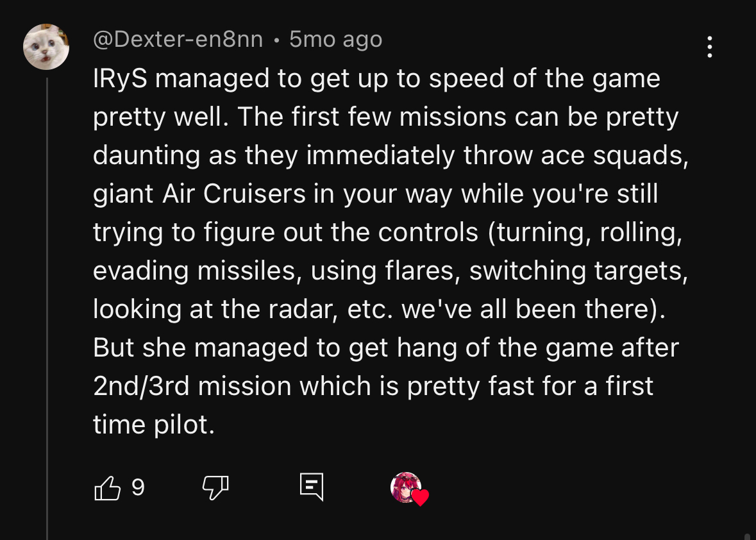Image resolution: width=756 pixels, height=540 pixels.
Task: Dislike the comment with thumbs-down icon
Action: tap(215, 489)
